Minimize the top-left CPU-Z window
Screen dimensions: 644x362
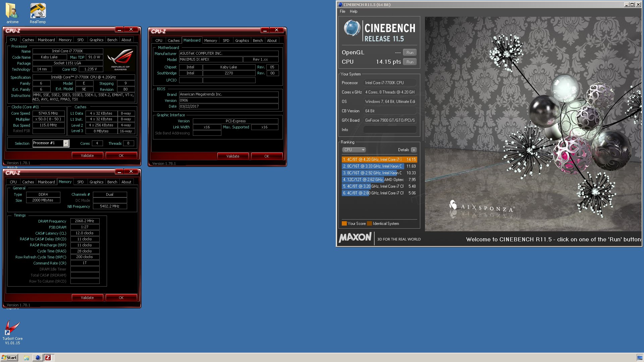119,29
